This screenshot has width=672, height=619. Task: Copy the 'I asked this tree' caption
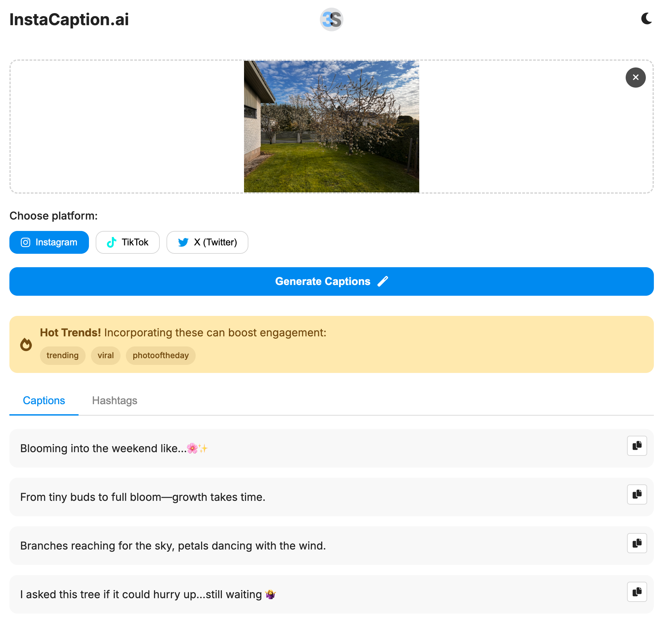point(637,592)
